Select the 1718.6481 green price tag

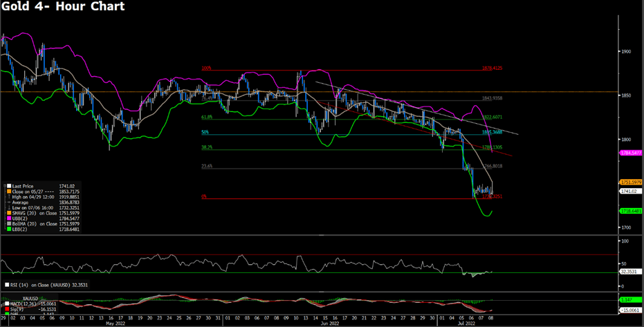point(630,209)
